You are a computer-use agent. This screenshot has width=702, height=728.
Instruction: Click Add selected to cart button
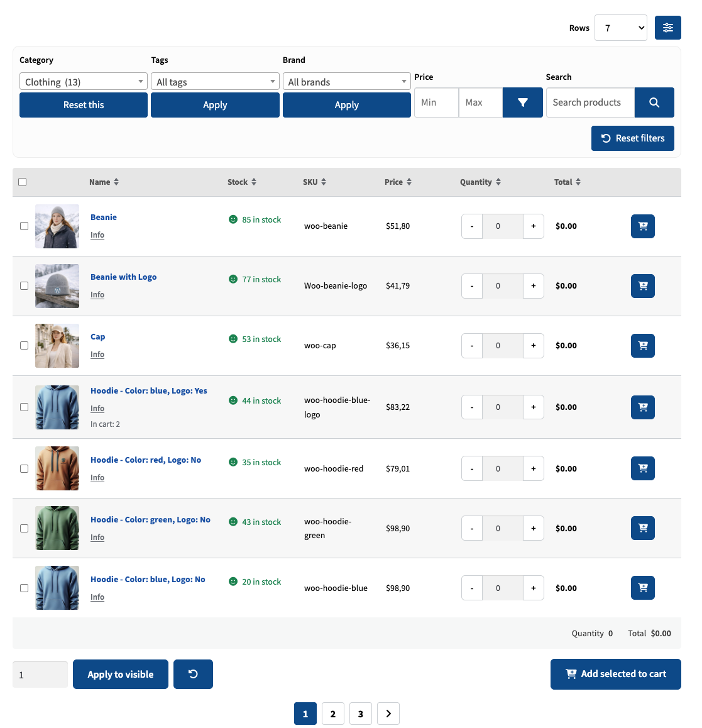click(616, 674)
